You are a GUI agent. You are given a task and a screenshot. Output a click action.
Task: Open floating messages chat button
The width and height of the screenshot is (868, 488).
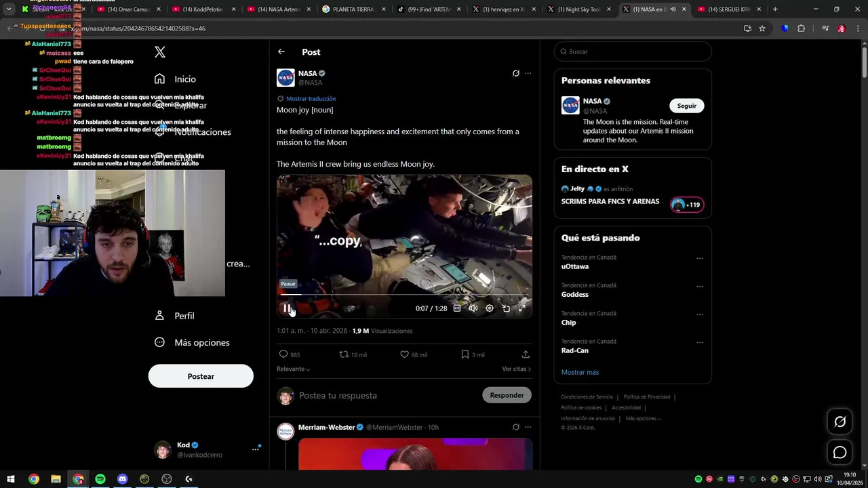840,452
